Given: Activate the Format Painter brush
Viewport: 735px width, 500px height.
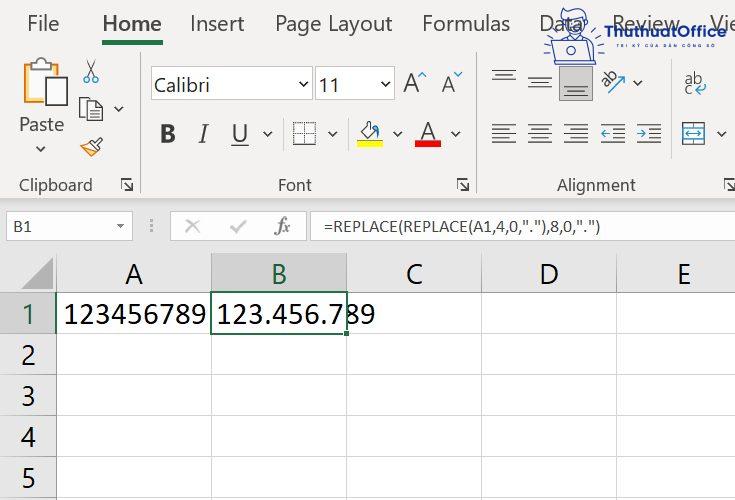Looking at the screenshot, I should pos(92,147).
